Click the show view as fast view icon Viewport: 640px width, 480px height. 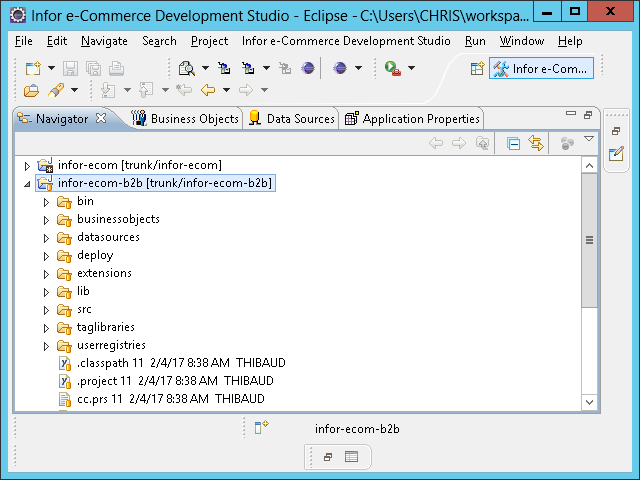261,427
